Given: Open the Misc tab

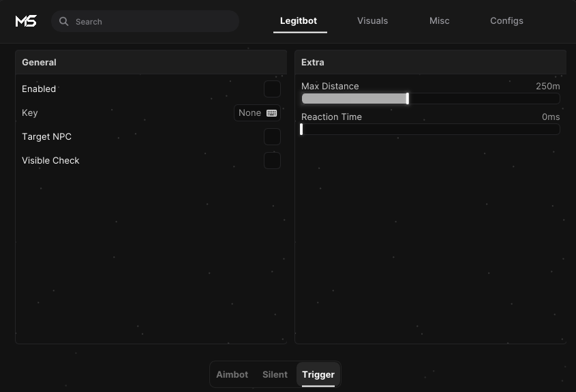Looking at the screenshot, I should (x=440, y=21).
